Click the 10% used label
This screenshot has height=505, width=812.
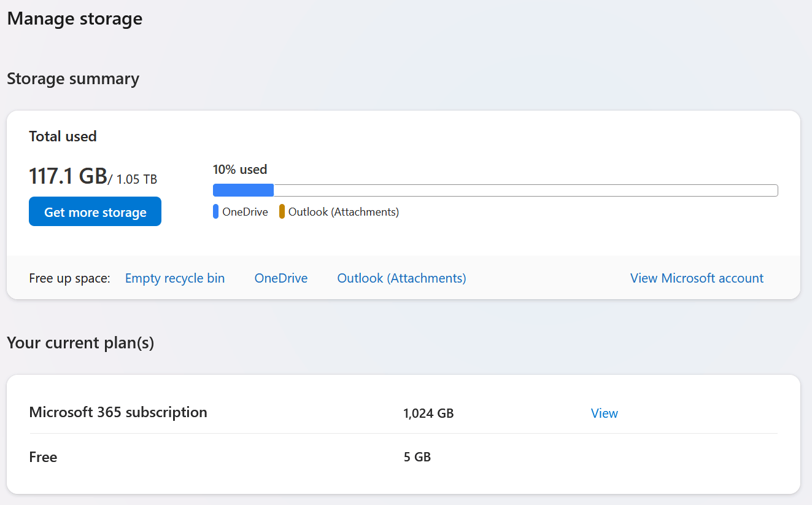tap(240, 170)
